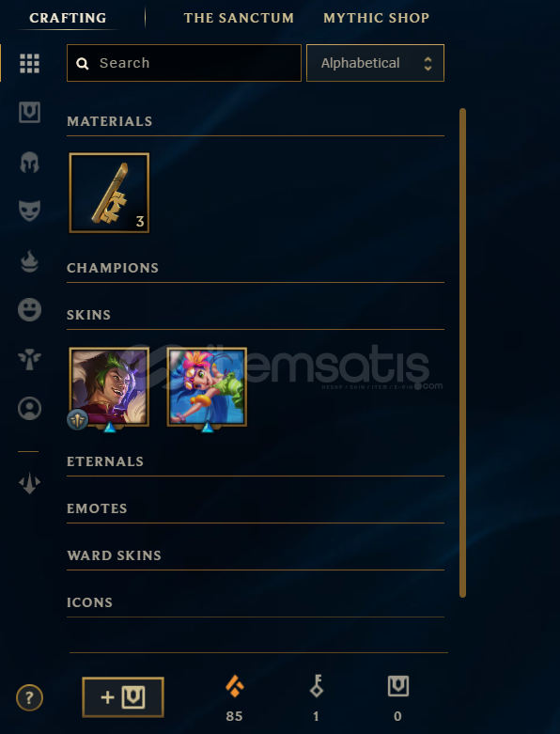Viewport: 560px width, 734px height.
Task: Filter loot by skins mask icon
Action: click(29, 211)
